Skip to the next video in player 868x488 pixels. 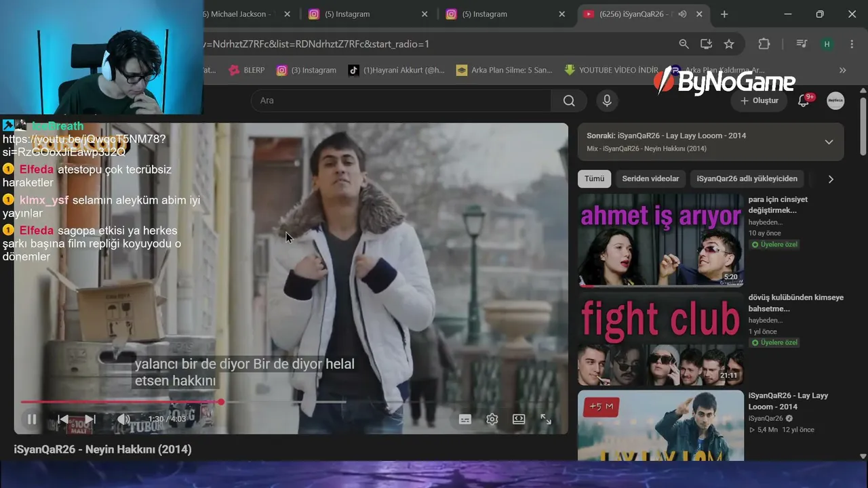[x=90, y=419]
